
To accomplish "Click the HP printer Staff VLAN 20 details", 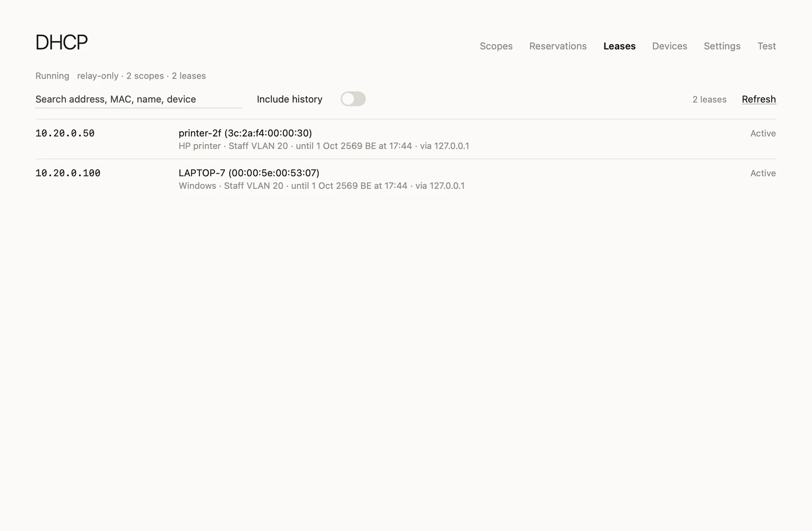I will click(324, 146).
